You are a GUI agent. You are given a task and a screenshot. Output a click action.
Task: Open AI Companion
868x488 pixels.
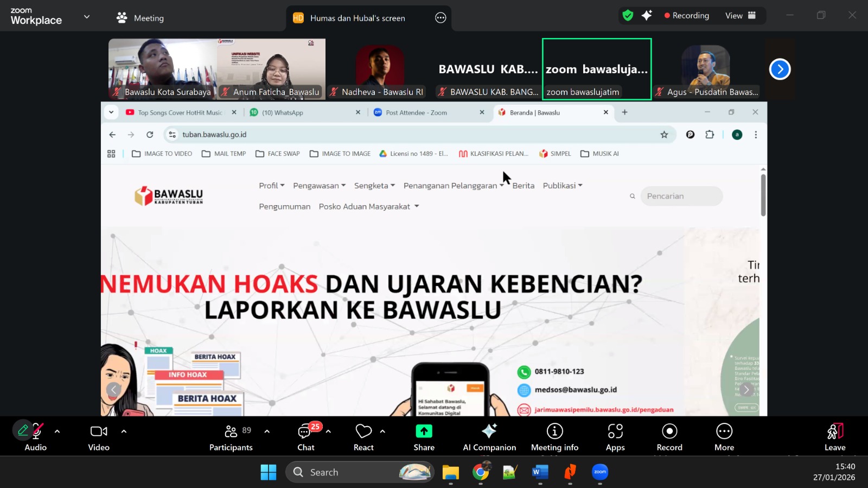489,437
